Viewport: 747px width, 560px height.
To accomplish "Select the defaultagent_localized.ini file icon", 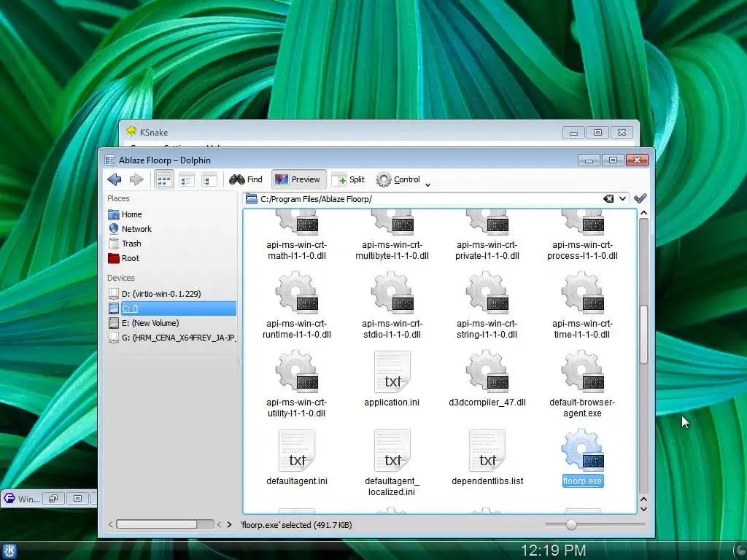I will tap(392, 451).
